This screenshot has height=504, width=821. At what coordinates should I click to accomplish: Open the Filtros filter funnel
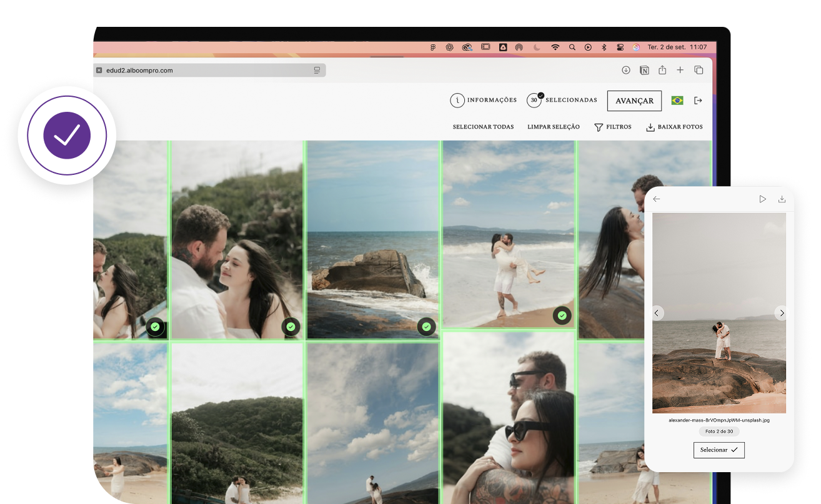tap(598, 127)
